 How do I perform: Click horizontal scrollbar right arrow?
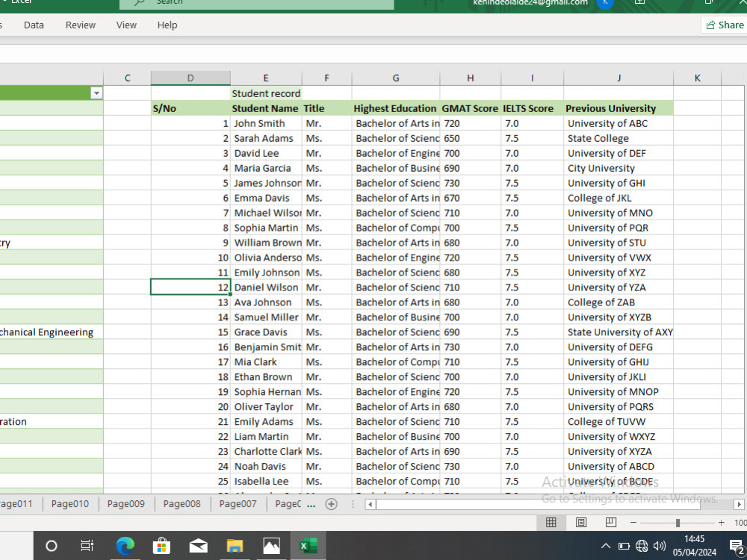(x=739, y=504)
